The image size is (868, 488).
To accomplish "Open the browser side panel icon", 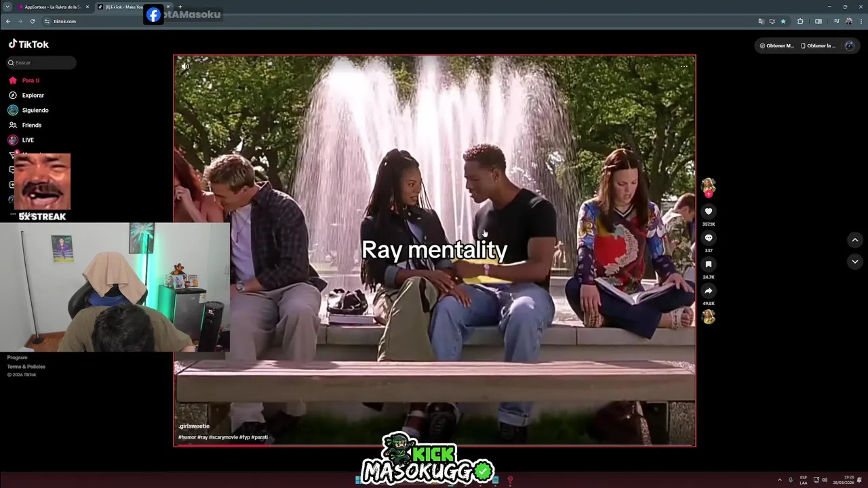I will [x=818, y=21].
